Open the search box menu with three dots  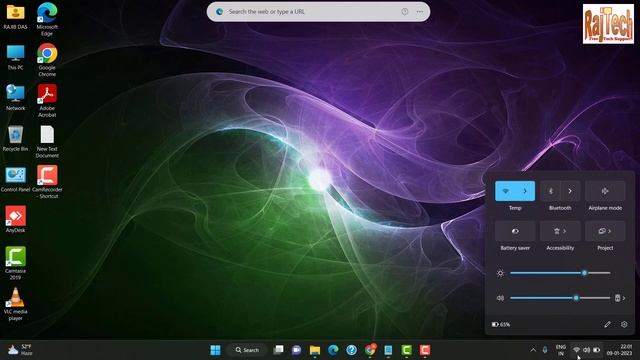pyautogui.click(x=420, y=12)
